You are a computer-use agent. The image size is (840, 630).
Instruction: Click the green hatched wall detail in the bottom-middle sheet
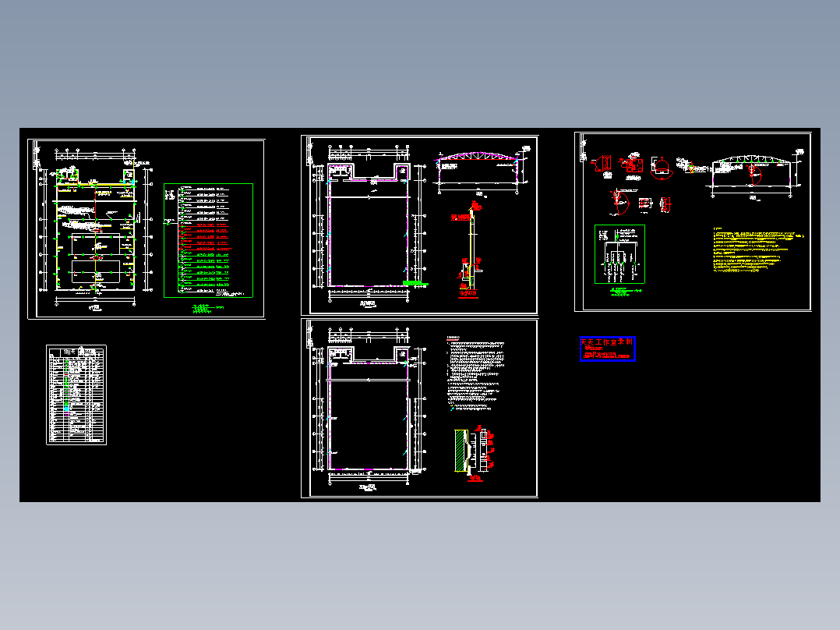pos(474,453)
